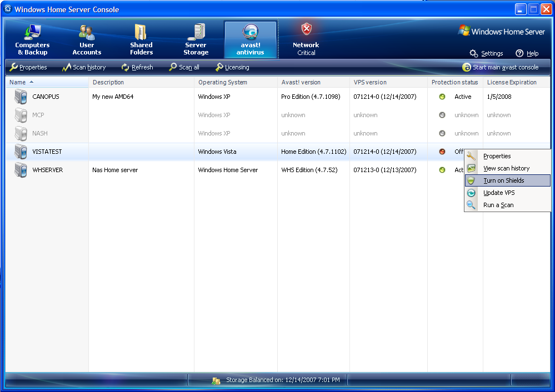
Task: Select the MCP computer icon
Action: coord(21,115)
